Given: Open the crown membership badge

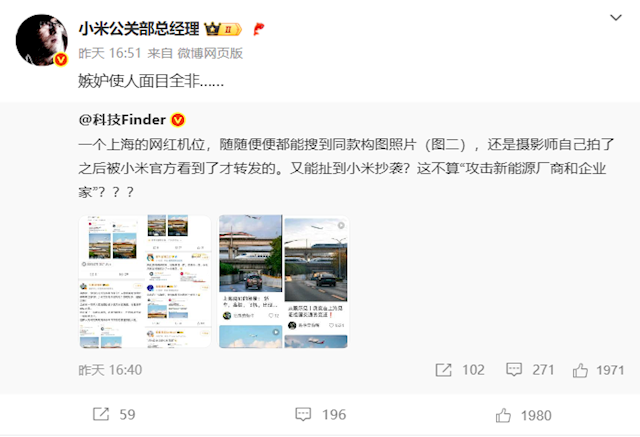Looking at the screenshot, I should point(223,29).
